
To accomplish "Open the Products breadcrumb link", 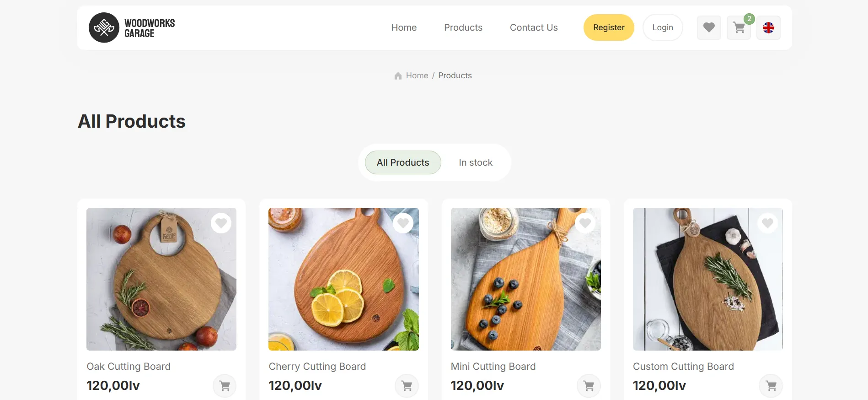I will (x=455, y=76).
